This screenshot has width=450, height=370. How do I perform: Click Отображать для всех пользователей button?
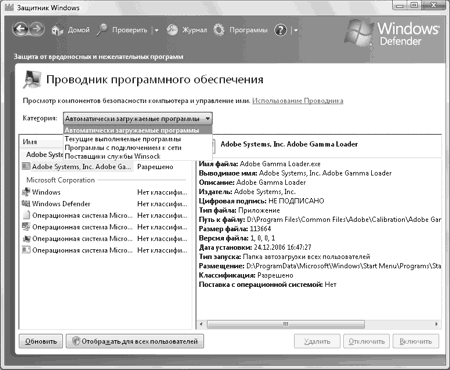pos(135,341)
